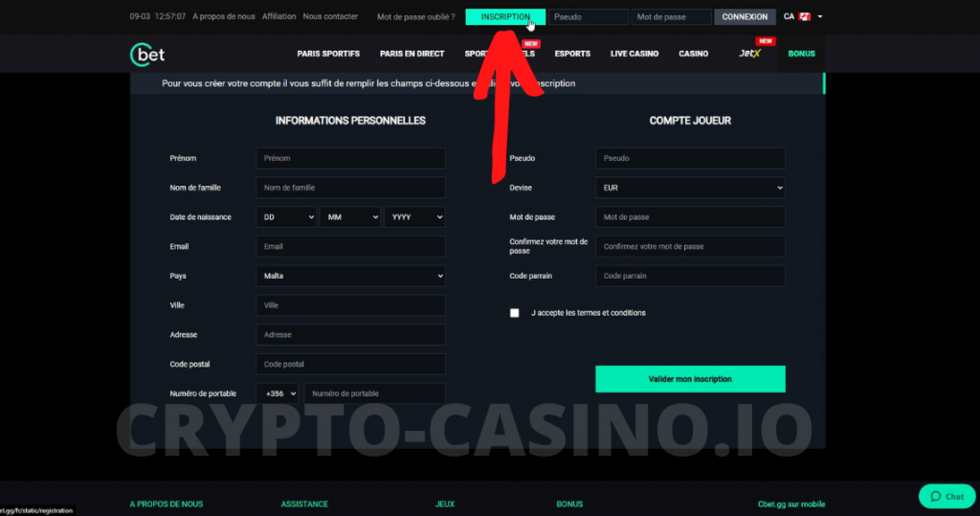Expand the language selector arrow
This screenshot has height=516, width=980.
pos(820,17)
